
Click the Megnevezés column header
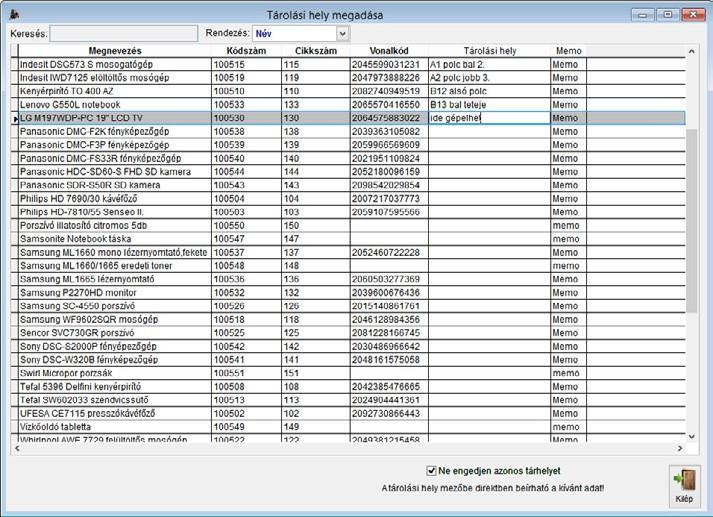click(115, 51)
